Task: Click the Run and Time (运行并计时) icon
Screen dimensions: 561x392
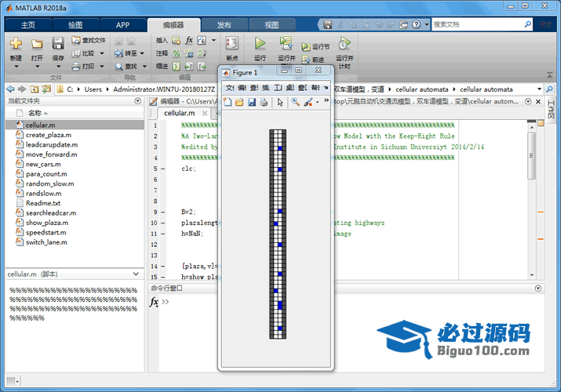Action: pyautogui.click(x=344, y=44)
